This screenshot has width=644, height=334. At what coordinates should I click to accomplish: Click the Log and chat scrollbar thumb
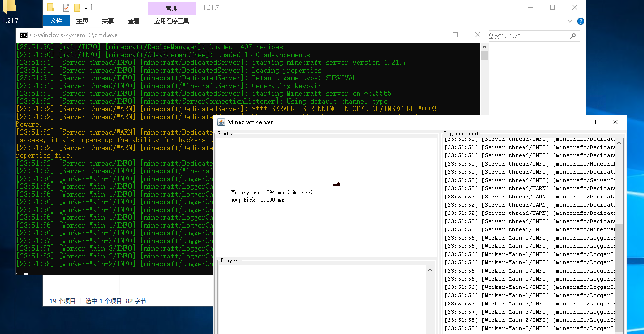[x=619, y=278]
